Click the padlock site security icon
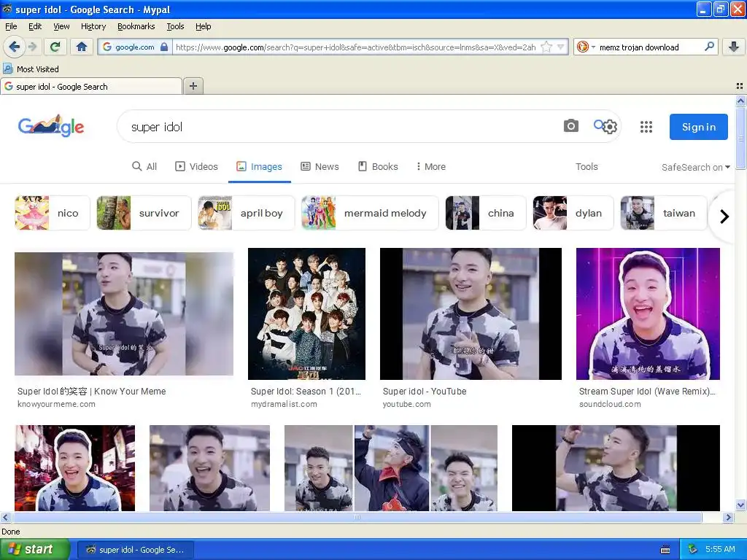Screen dimensions: 747x560 point(164,47)
